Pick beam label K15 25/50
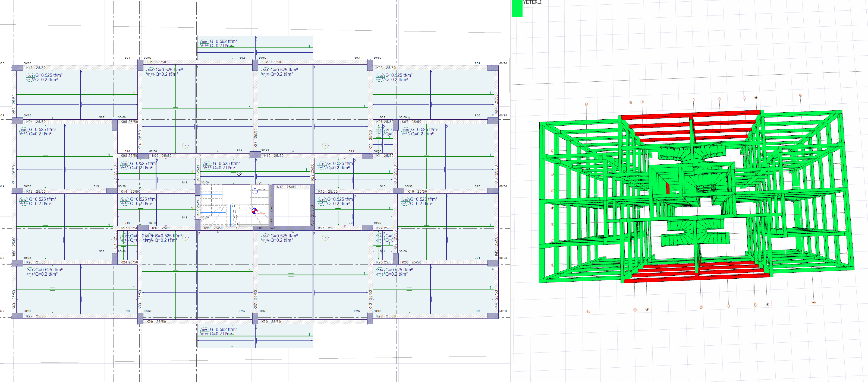The image size is (868, 382). (328, 192)
